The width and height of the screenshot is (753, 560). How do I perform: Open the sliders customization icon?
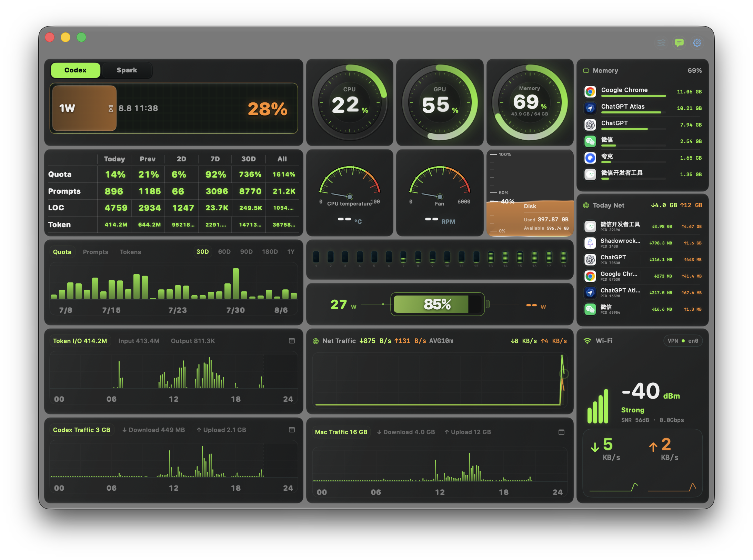[661, 43]
